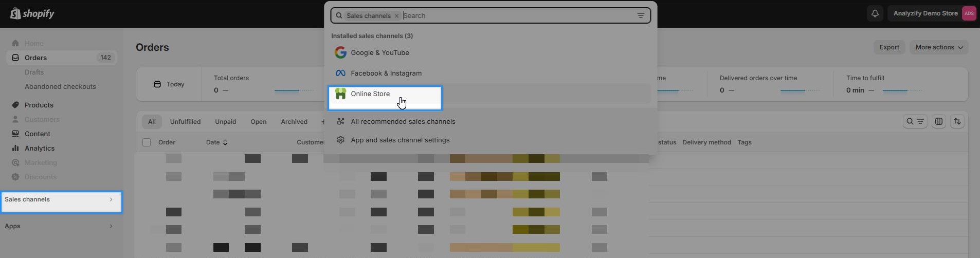Click the Content image icon
980x258 pixels.
coord(15,134)
